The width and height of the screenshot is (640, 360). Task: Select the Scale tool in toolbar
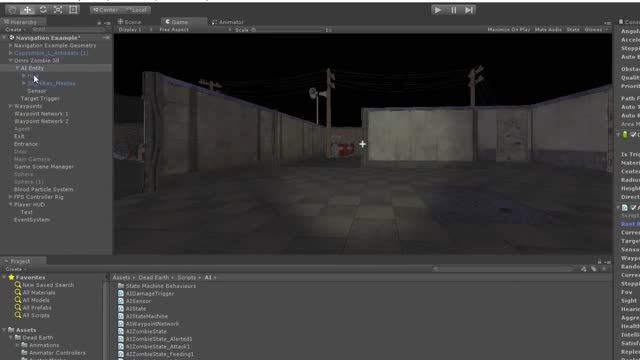coord(58,10)
